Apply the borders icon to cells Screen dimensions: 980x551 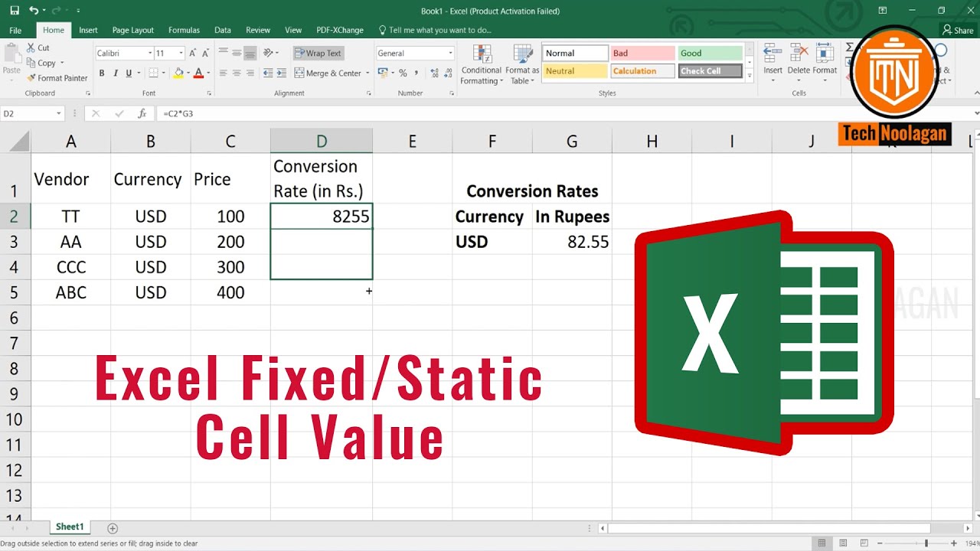click(153, 73)
